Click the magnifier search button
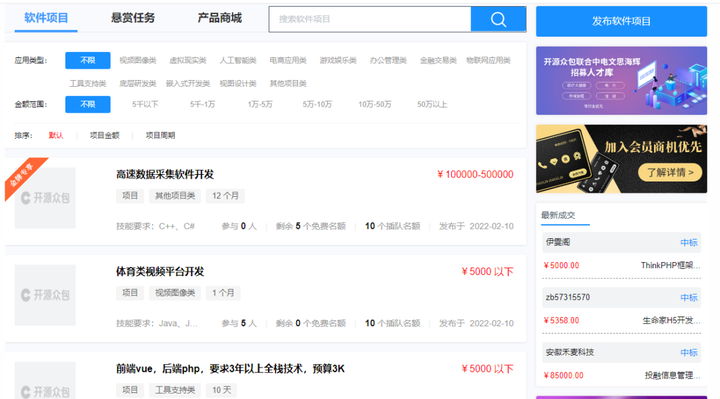The height and width of the screenshot is (399, 720). point(498,19)
